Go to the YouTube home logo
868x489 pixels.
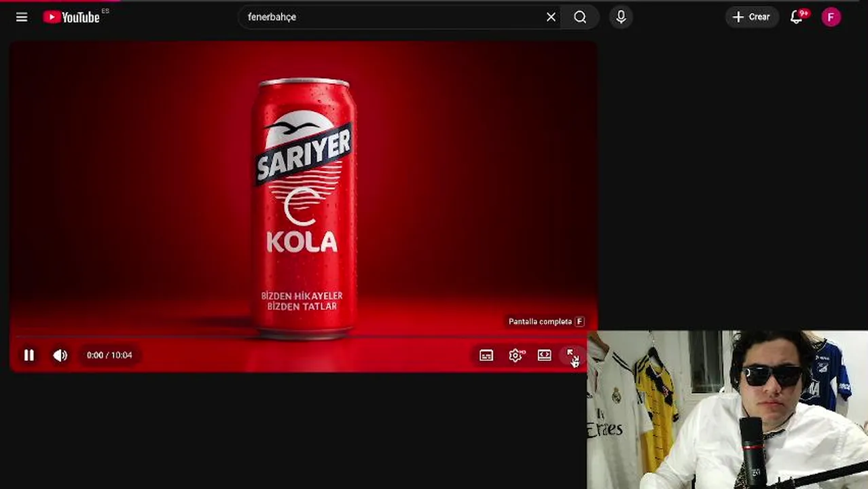71,17
